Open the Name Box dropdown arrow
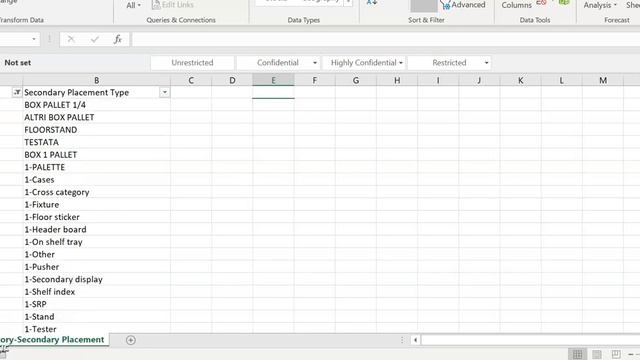Viewport: 640px width, 360px height. coord(34,39)
